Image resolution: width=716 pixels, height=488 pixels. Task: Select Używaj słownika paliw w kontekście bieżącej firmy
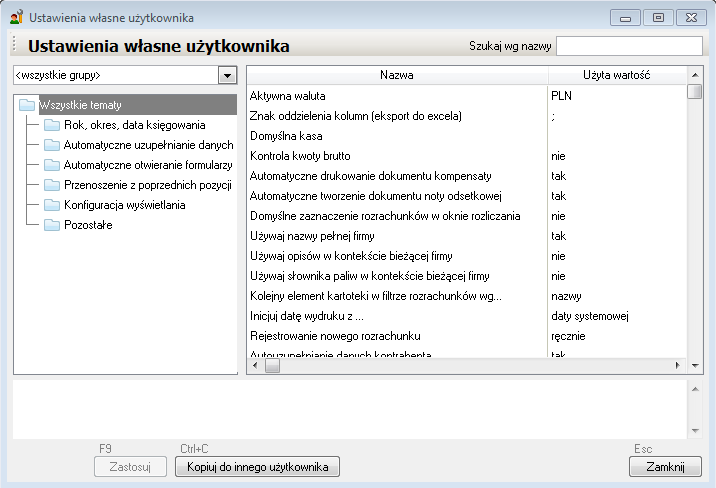coord(466,276)
